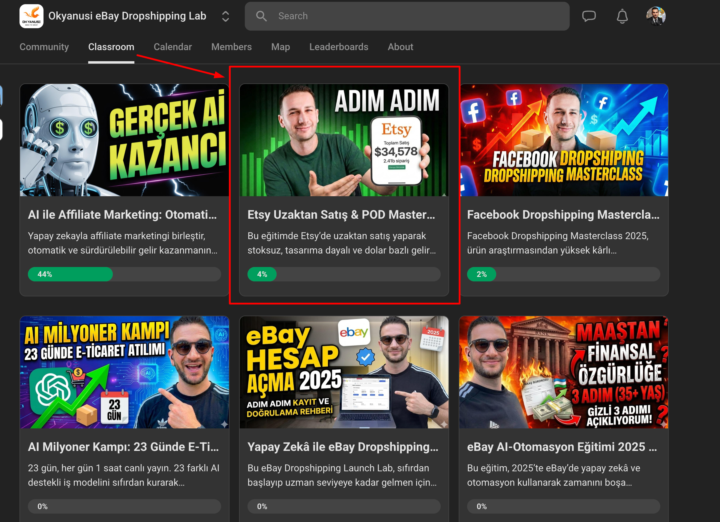Click the 2% progress bar on Facebook course
This screenshot has height=522, width=720.
click(563, 274)
